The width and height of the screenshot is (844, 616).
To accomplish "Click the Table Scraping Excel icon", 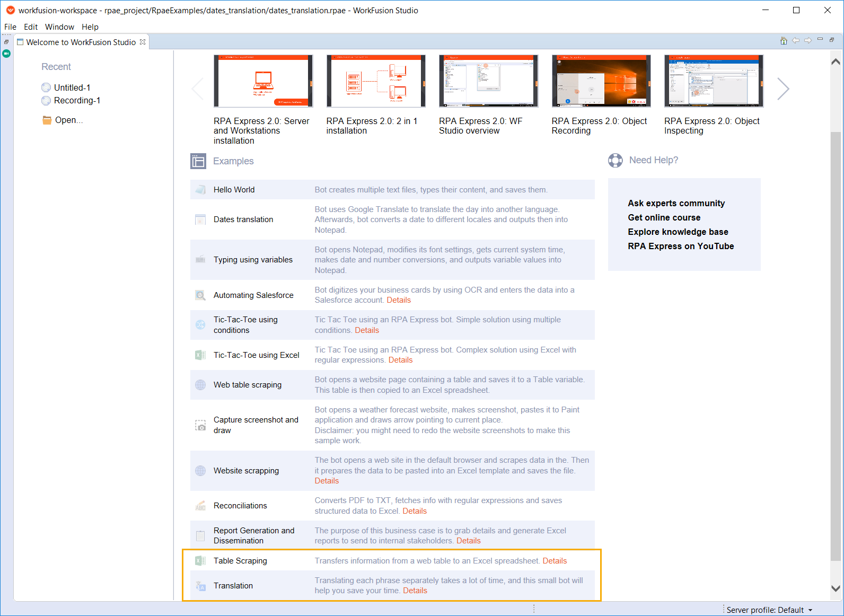I will pos(200,561).
